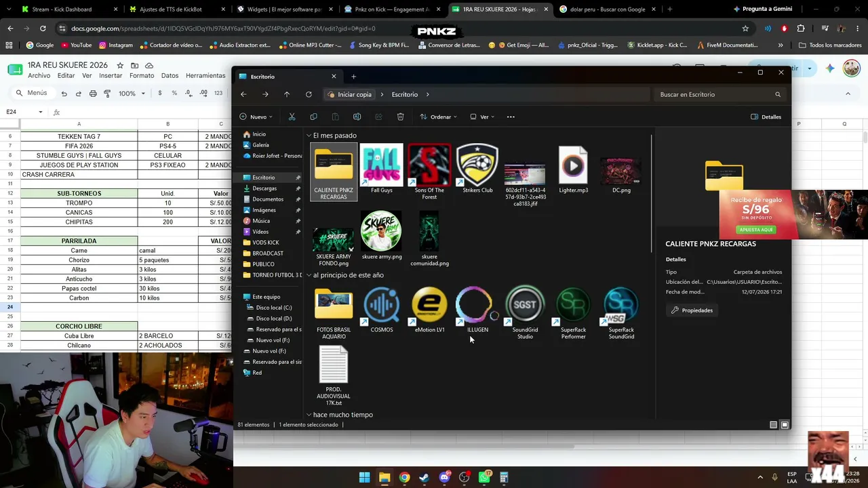Screen dimensions: 868x488
Task: Select the SuperRack Performer shortcut icon
Action: 573,306
